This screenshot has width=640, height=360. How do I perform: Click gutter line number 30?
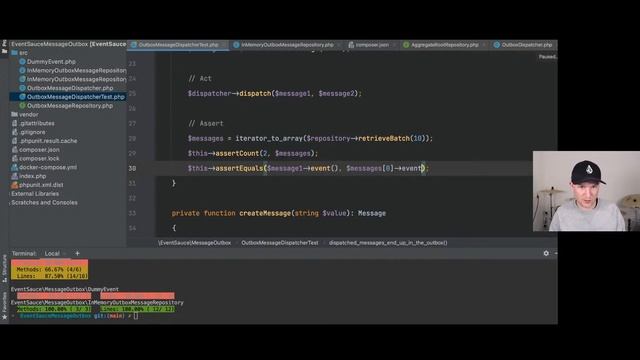tap(132, 168)
